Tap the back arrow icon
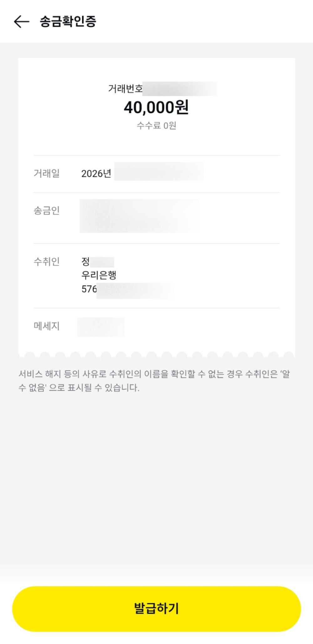The width and height of the screenshot is (313, 644). [22, 22]
